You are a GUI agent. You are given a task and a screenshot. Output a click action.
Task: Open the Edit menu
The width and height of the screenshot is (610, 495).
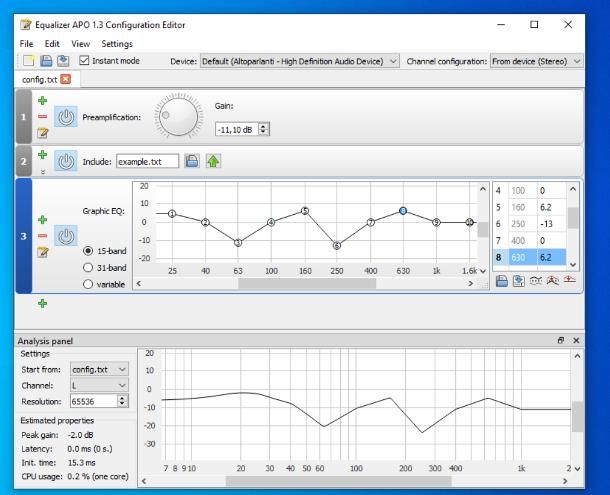pyautogui.click(x=52, y=44)
